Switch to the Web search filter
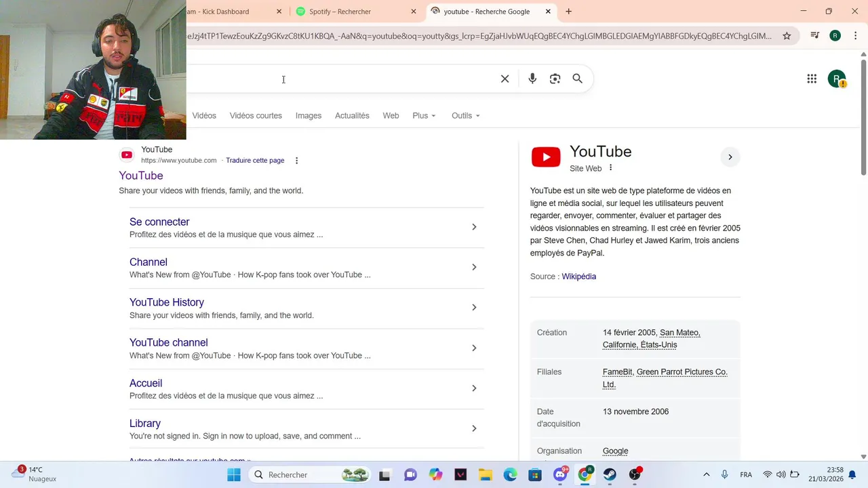This screenshot has width=868, height=488. pyautogui.click(x=391, y=115)
